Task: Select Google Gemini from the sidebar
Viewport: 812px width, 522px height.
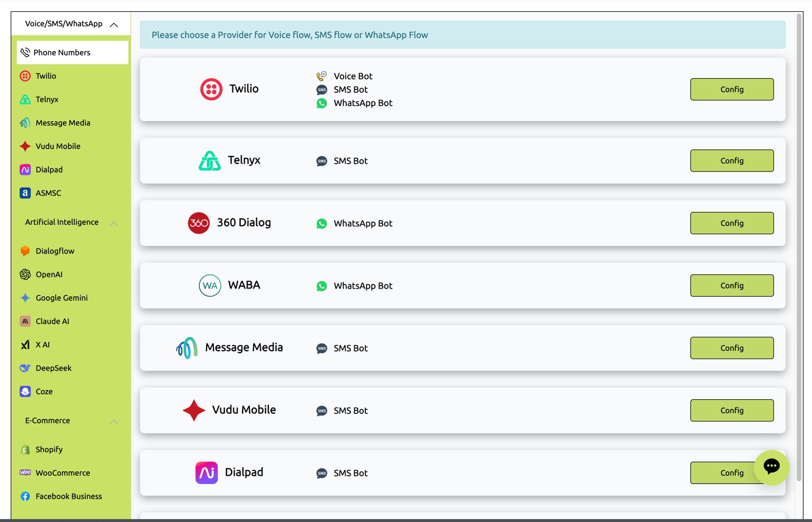Action: (61, 298)
